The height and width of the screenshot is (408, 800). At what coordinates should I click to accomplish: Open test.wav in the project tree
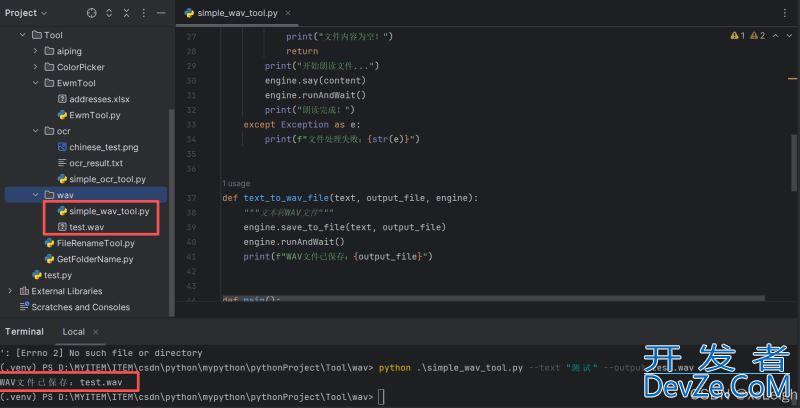pyautogui.click(x=86, y=227)
